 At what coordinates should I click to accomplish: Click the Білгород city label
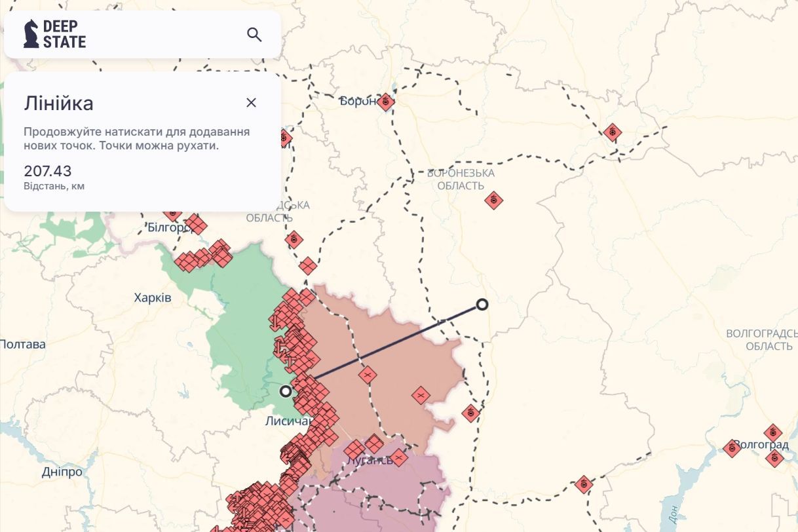tap(170, 227)
